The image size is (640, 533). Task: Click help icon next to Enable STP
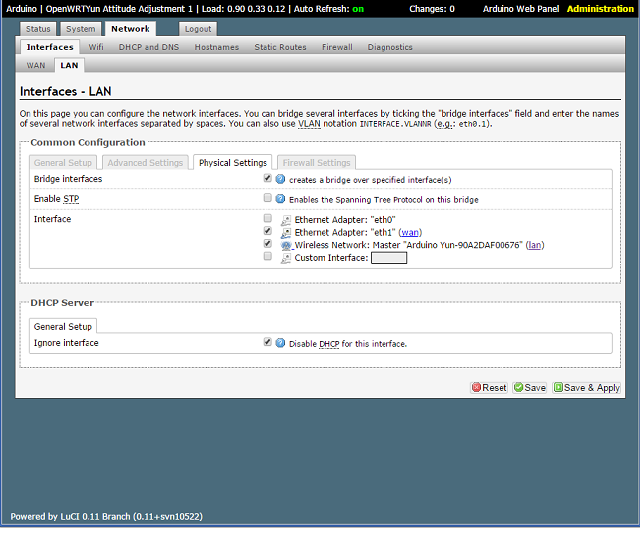click(280, 199)
